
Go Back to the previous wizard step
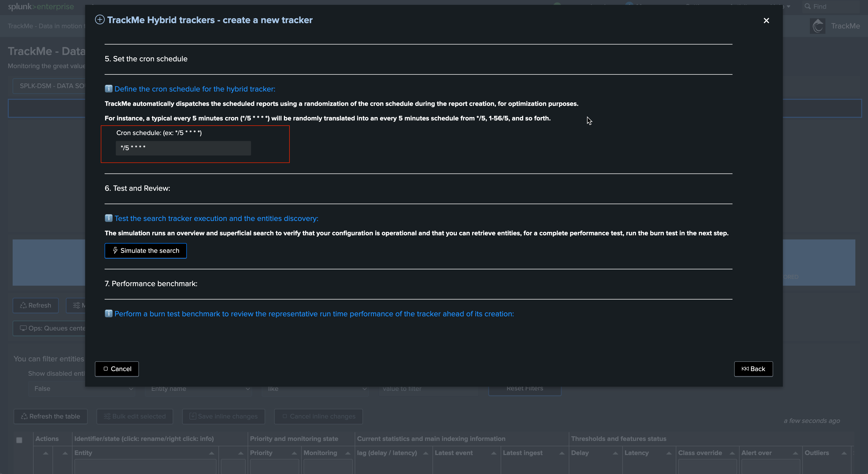753,369
